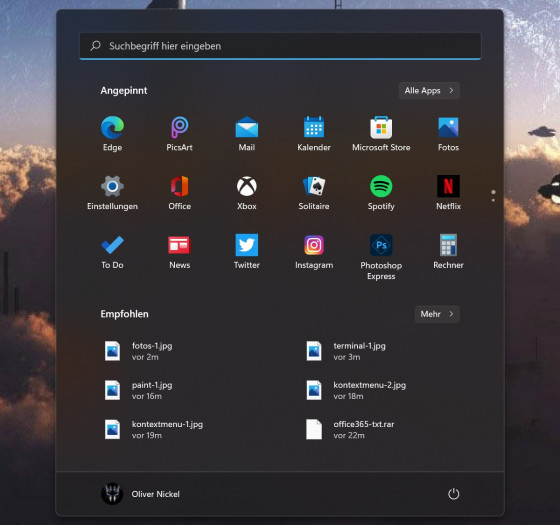Launch Spotify
The image size is (560, 525).
pyautogui.click(x=381, y=192)
